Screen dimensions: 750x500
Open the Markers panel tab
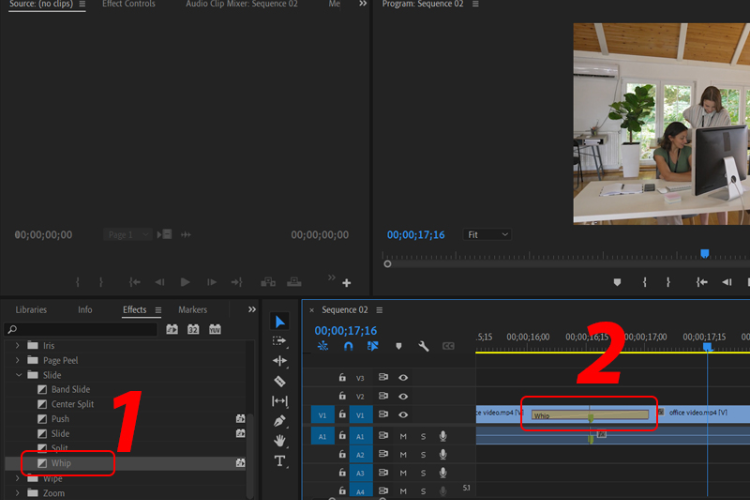[x=193, y=310]
